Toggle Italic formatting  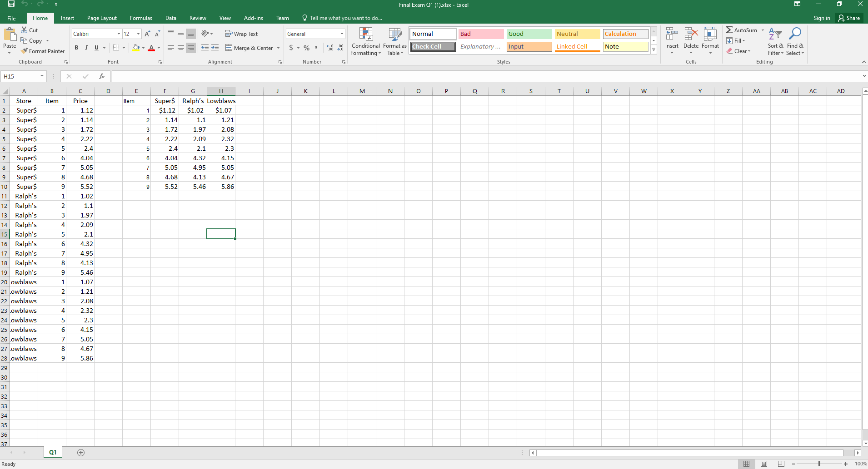pos(86,48)
